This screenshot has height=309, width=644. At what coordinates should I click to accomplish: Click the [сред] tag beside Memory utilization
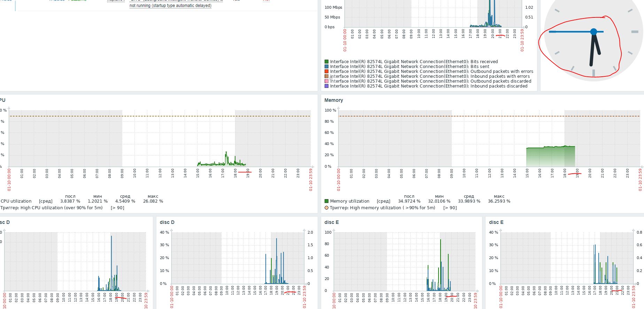(x=383, y=201)
